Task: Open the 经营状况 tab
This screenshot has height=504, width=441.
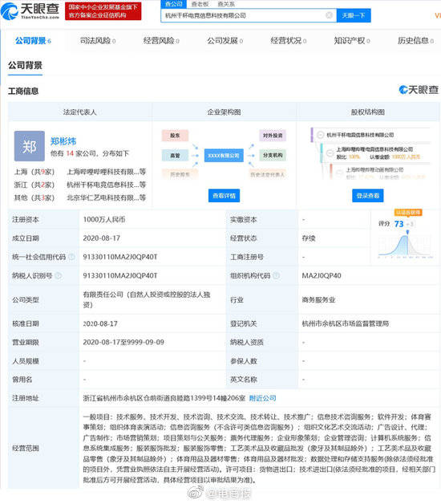Action: point(289,41)
